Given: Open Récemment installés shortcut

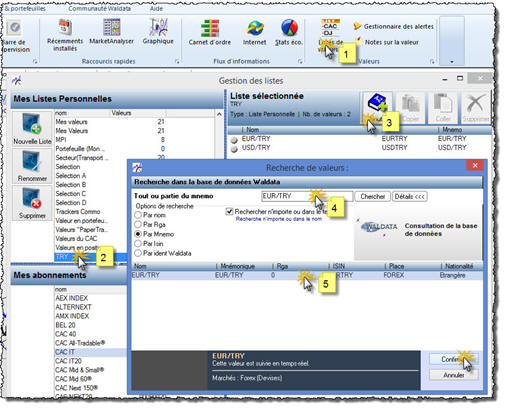Looking at the screenshot, I should tap(65, 35).
